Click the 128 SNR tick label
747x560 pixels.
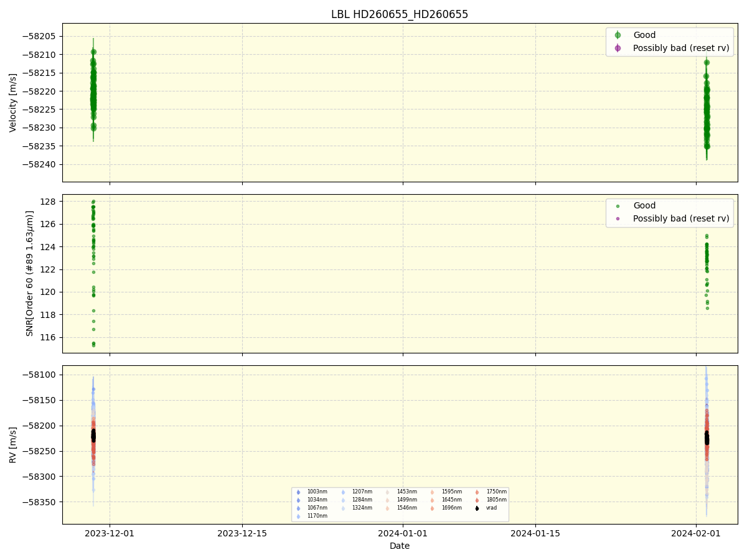coord(49,202)
